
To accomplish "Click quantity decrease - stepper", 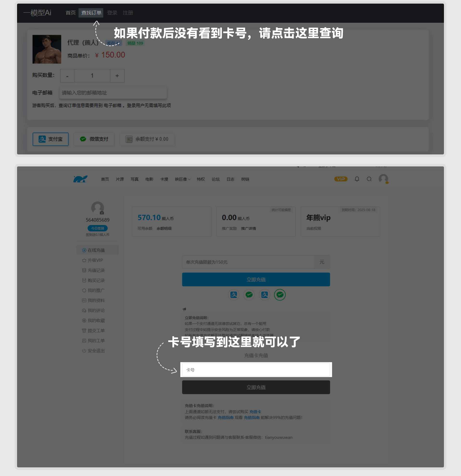I will tap(67, 76).
